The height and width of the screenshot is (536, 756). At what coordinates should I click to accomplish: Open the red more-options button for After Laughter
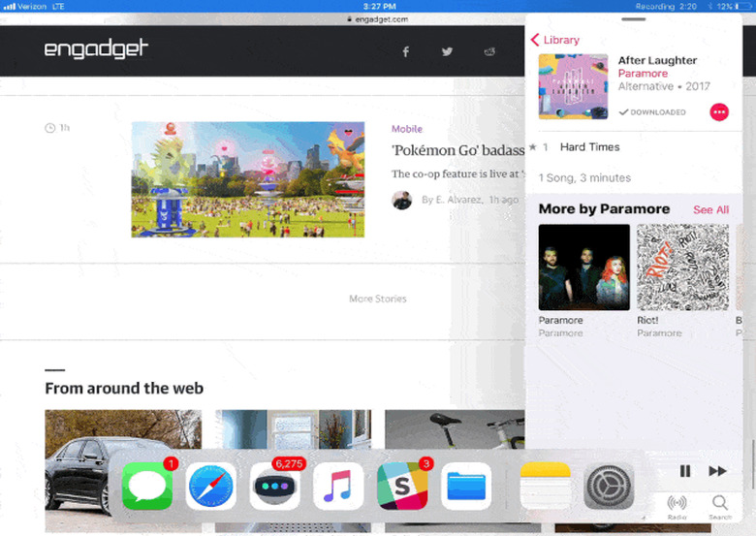pyautogui.click(x=719, y=111)
